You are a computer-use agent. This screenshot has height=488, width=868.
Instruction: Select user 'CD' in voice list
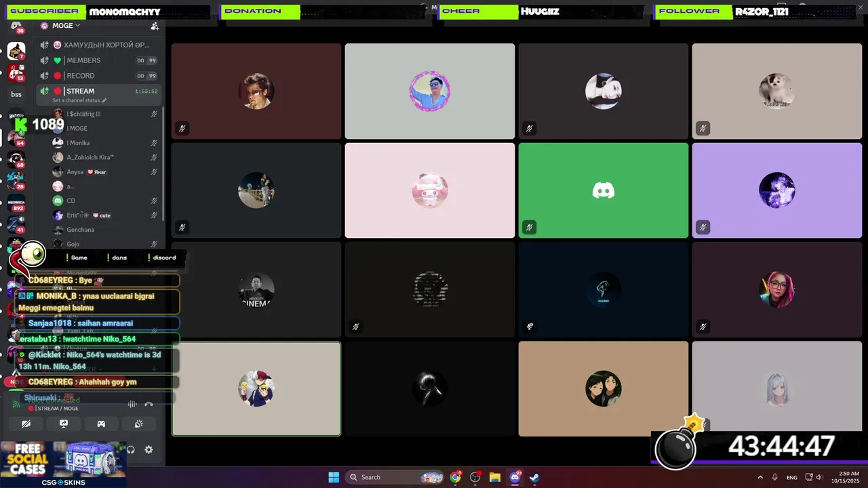tap(105, 201)
